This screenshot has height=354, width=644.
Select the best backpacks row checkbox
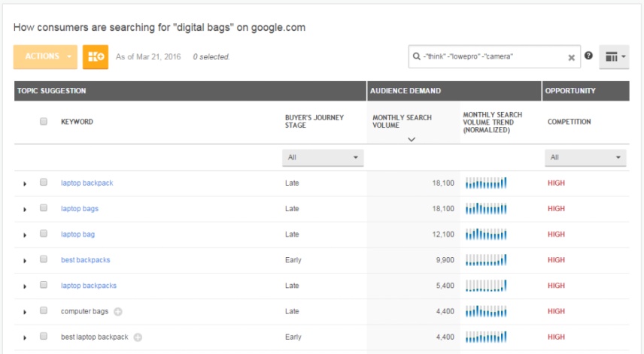click(x=44, y=259)
